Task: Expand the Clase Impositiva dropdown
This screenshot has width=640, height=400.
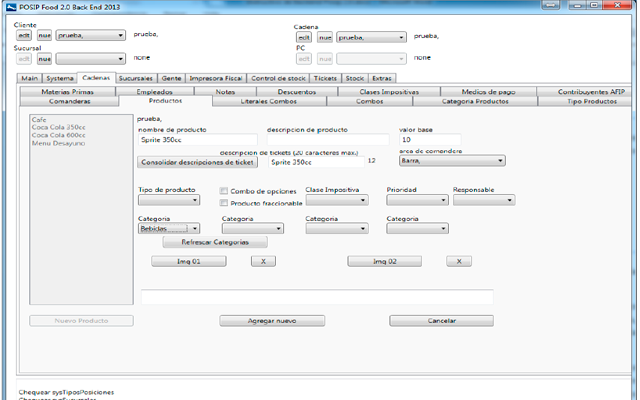Action: pos(336,200)
